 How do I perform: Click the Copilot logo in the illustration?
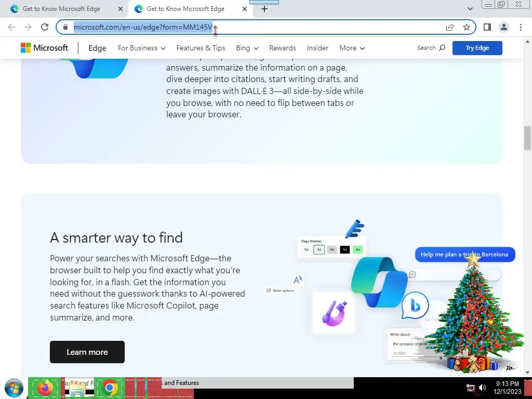(x=379, y=282)
